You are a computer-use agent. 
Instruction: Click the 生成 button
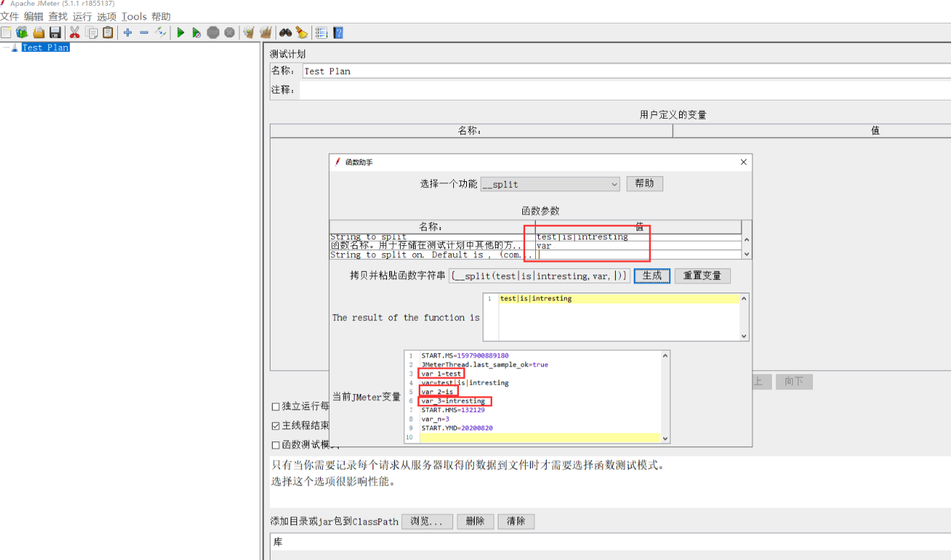click(x=652, y=275)
